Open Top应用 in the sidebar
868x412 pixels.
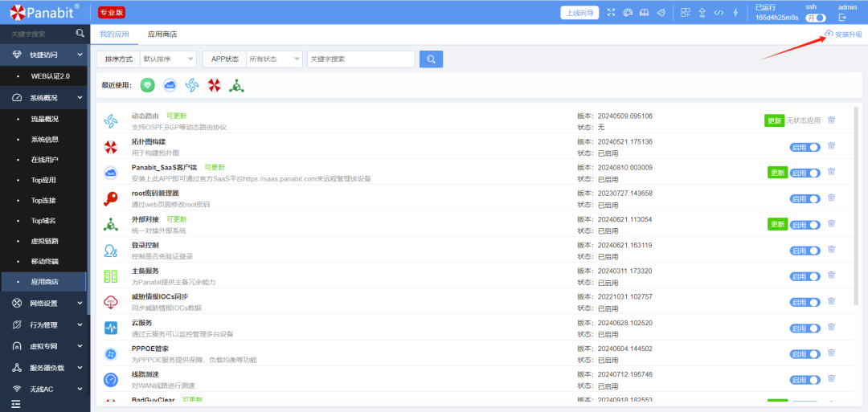point(44,180)
